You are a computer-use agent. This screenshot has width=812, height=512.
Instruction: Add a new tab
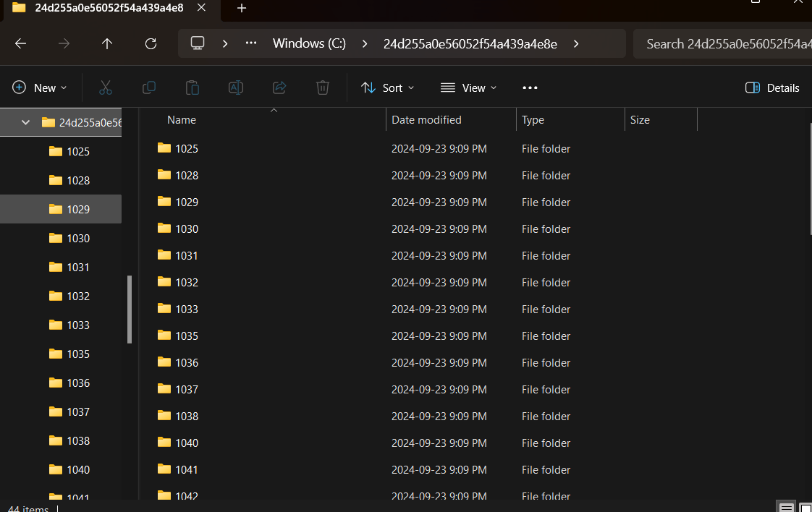pyautogui.click(x=241, y=8)
